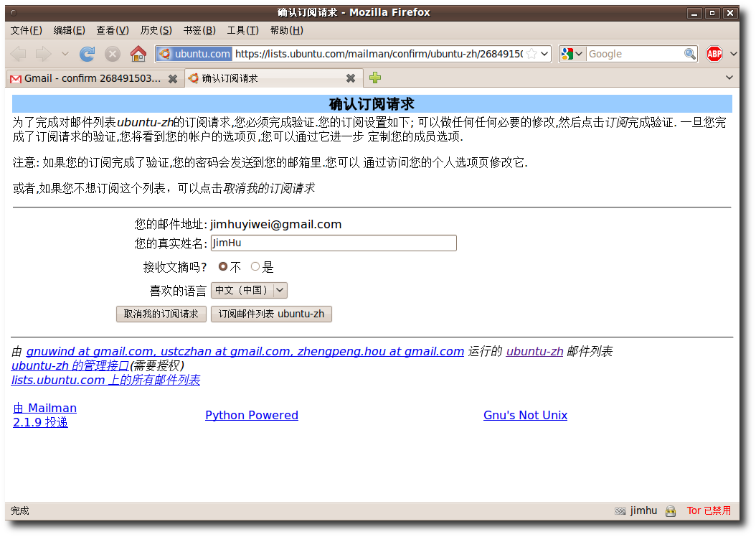
Task: Select the 不 digest radio button
Action: (x=223, y=266)
